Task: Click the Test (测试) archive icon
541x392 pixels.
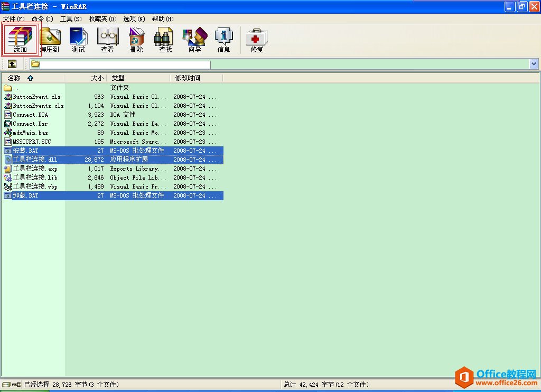Action: click(x=78, y=39)
